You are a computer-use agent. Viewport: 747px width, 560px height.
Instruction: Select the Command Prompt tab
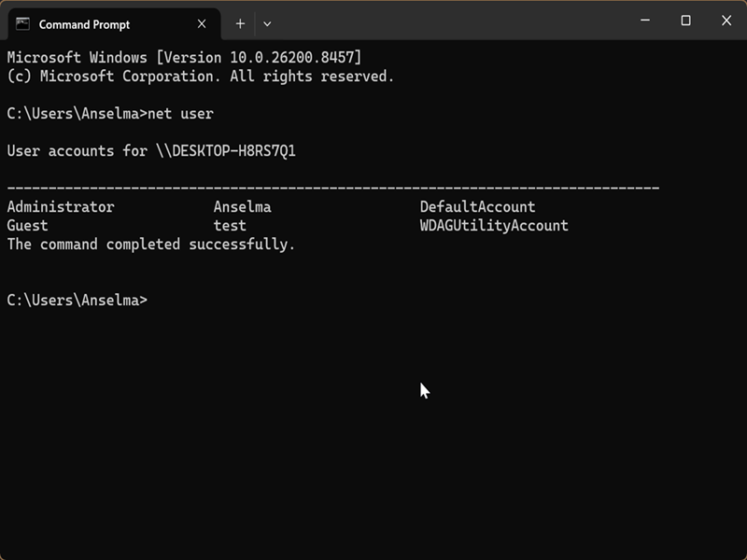(114, 24)
